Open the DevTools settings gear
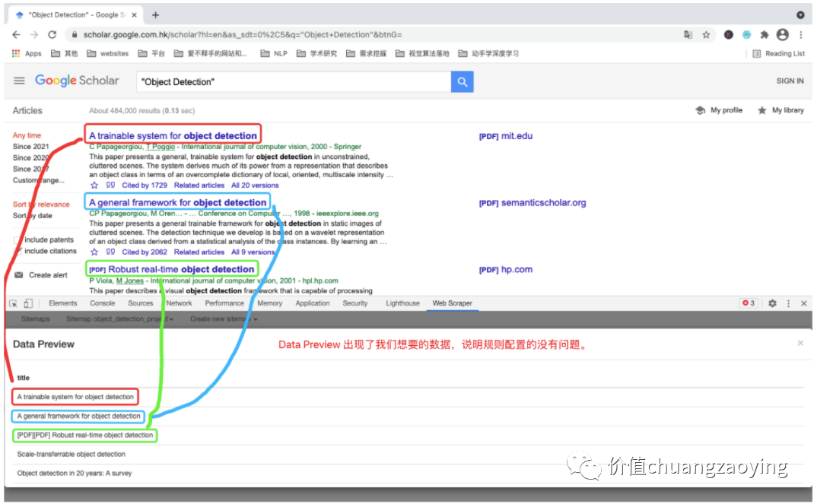The width and height of the screenshot is (814, 504). (772, 303)
